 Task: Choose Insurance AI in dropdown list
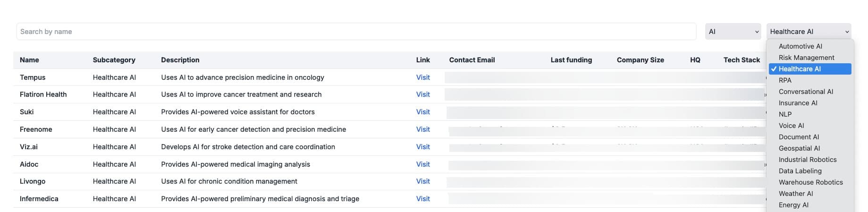pos(798,103)
